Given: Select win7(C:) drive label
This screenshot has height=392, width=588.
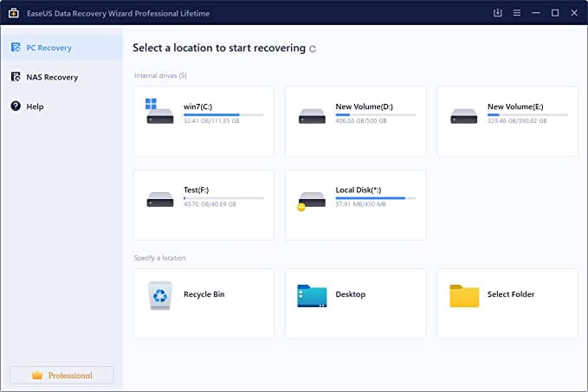Looking at the screenshot, I should tap(197, 106).
